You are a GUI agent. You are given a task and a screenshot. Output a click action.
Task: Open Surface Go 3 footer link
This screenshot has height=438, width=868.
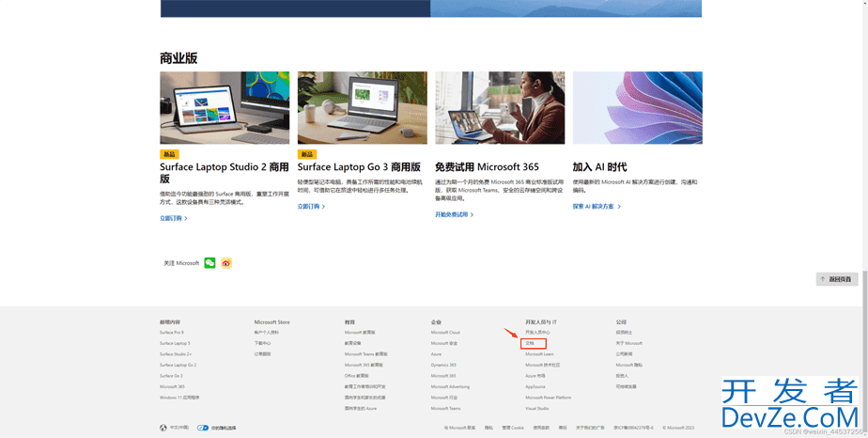coord(171,375)
